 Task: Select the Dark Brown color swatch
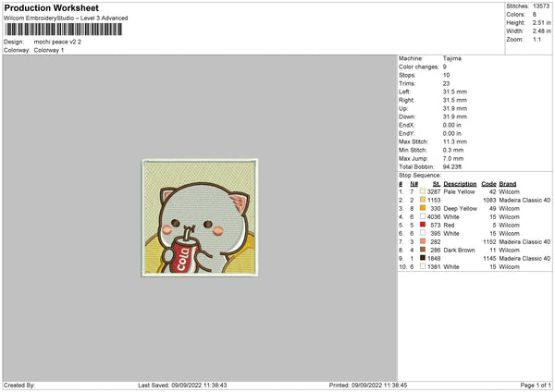[x=423, y=250]
